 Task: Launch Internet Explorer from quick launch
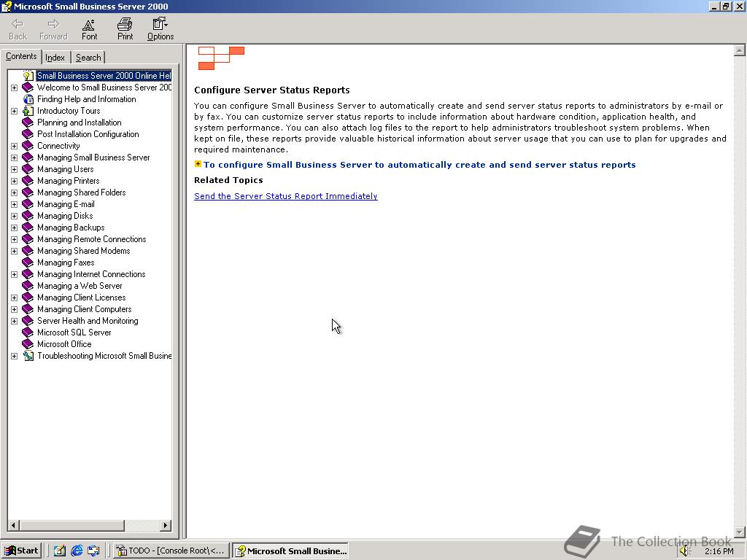[x=76, y=551]
